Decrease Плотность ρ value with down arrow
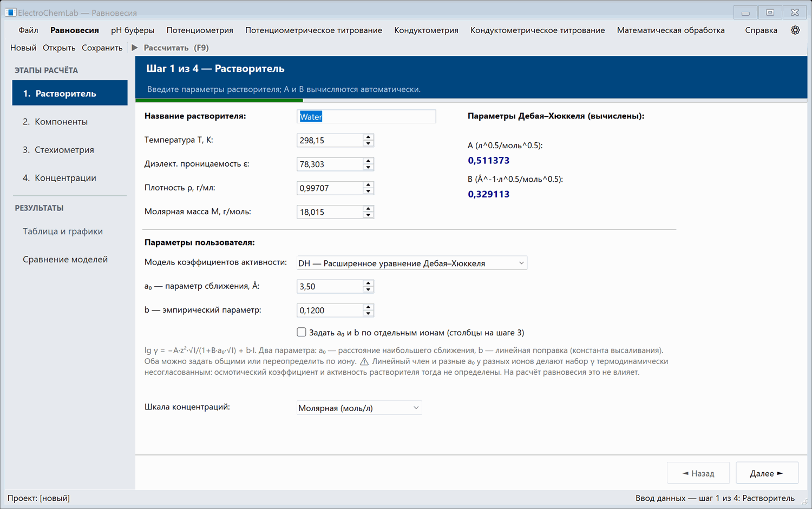 click(368, 191)
